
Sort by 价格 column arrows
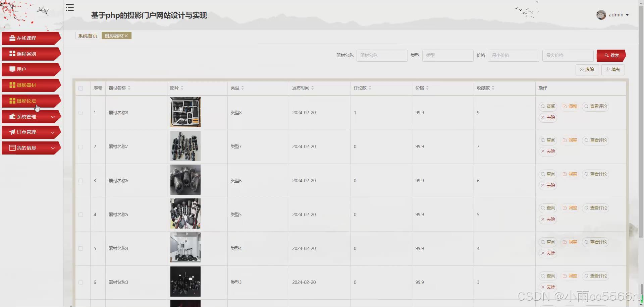tap(427, 88)
